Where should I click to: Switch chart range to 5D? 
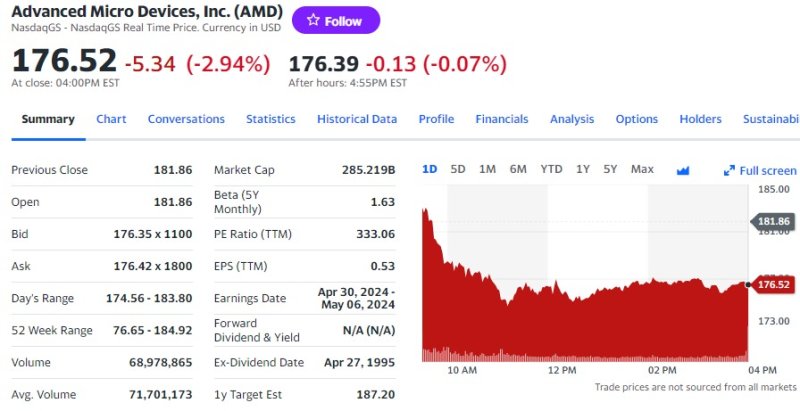458,169
